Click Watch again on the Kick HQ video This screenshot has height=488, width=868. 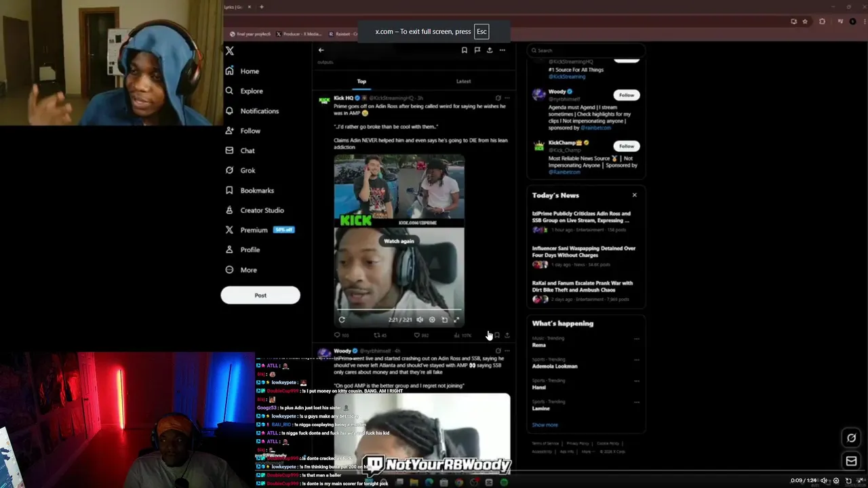[x=399, y=241]
